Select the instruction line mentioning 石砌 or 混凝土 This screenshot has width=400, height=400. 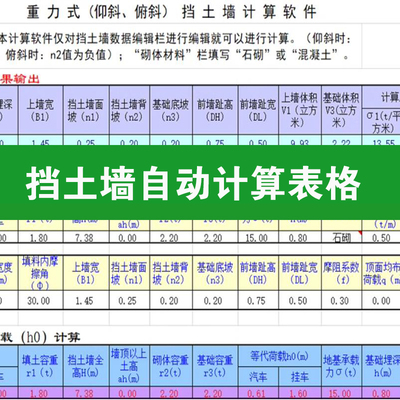[177, 55]
